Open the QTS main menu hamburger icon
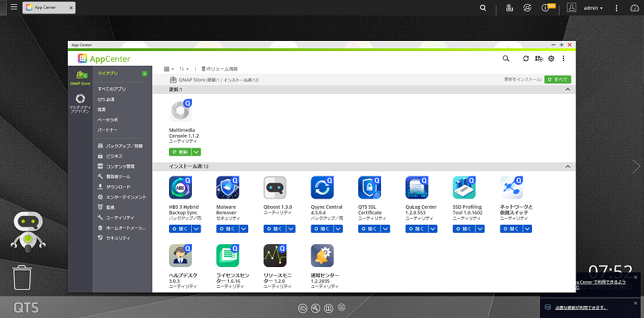The image size is (644, 318). [14, 7]
